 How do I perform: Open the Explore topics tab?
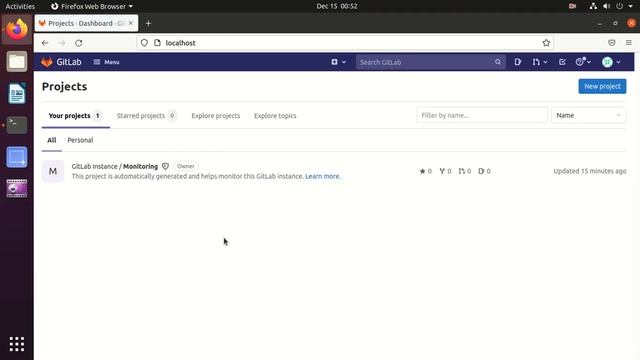coord(275,116)
